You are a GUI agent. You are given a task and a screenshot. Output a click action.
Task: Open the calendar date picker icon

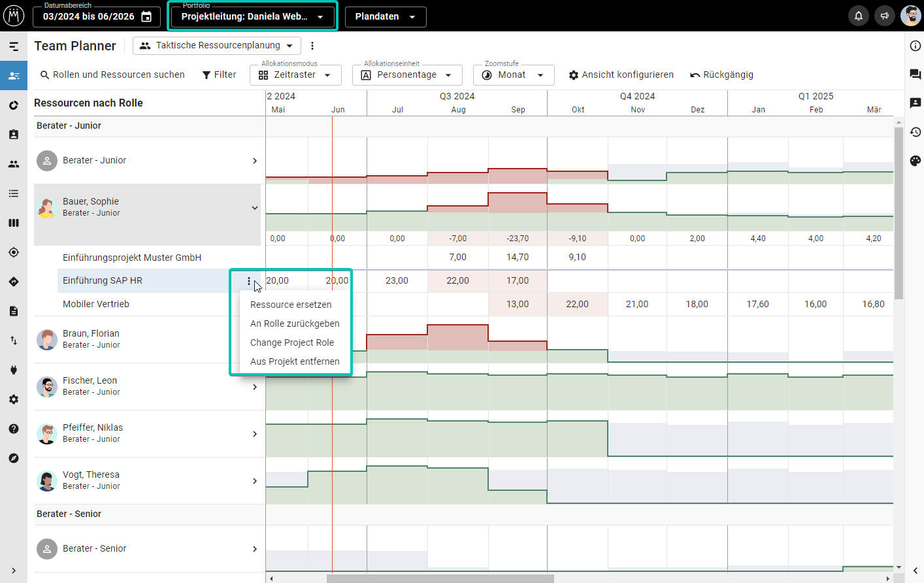click(146, 17)
